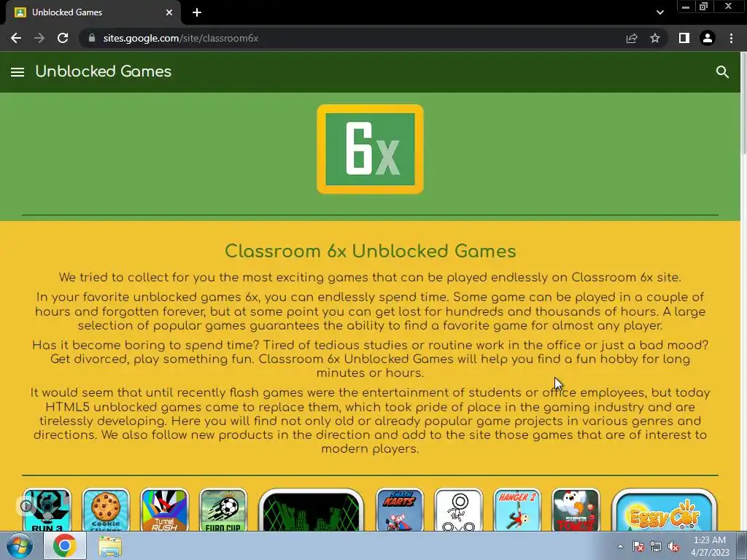
Task: Launch the Cookie Clicker game
Action: click(x=106, y=510)
